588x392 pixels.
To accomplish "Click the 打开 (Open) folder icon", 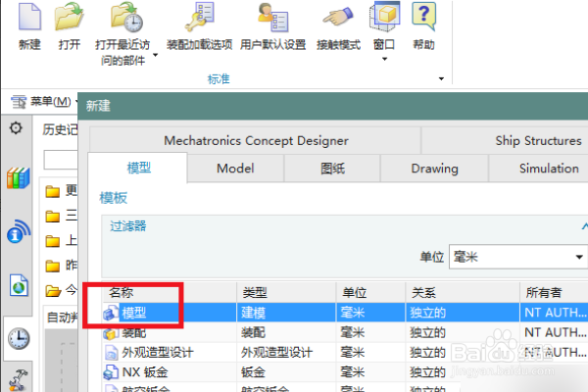I will pyautogui.click(x=70, y=17).
